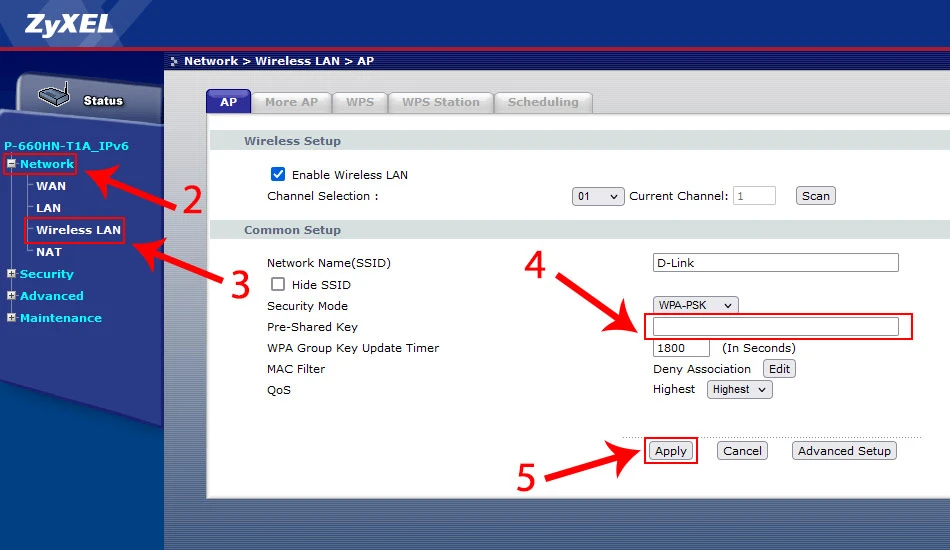
Task: Expand the Security tree node
Action: pos(11,274)
